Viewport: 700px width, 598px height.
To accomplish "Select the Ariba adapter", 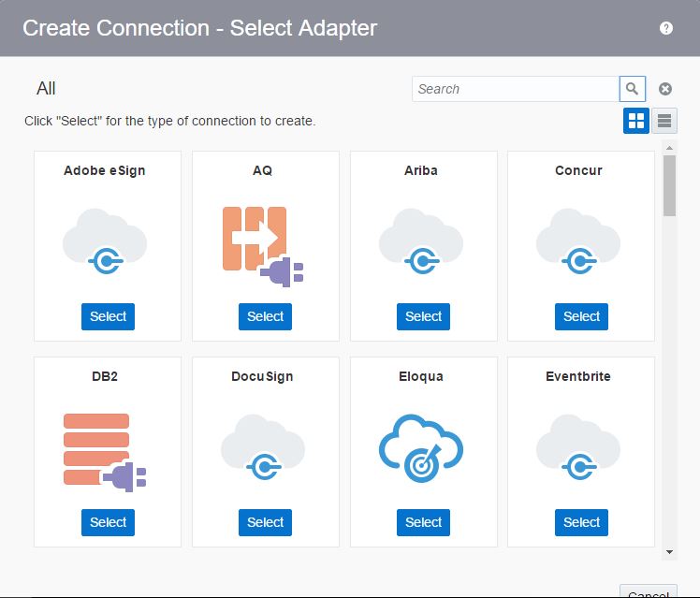I will (423, 316).
